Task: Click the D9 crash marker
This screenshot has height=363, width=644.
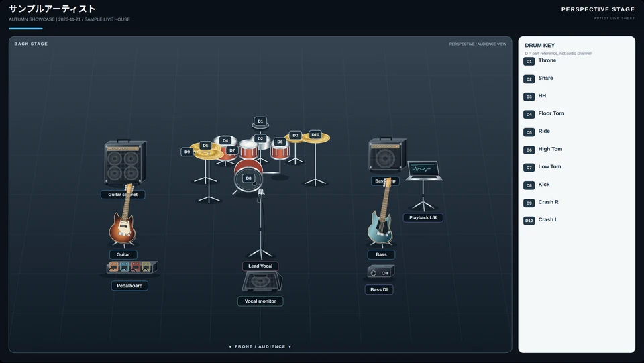Action: point(187,152)
